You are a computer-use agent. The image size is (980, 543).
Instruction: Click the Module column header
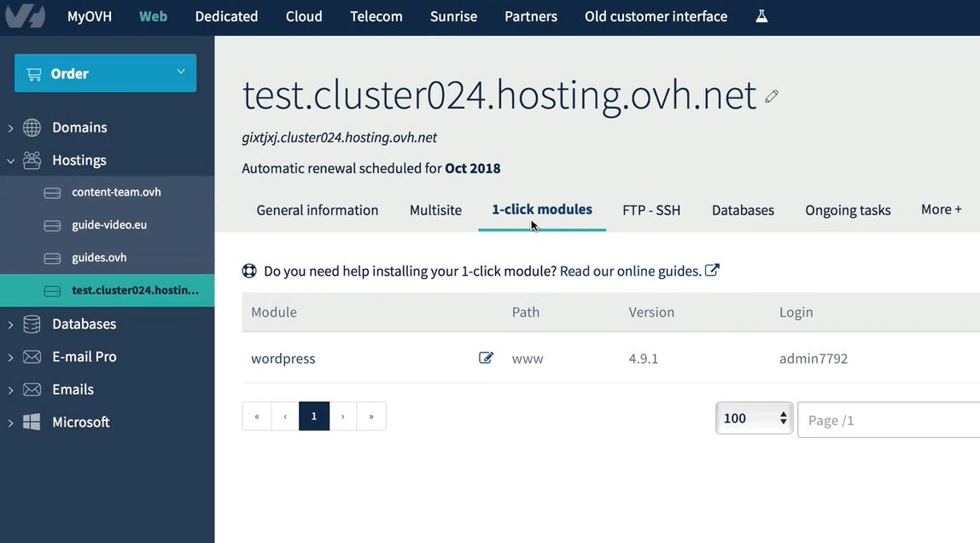pyautogui.click(x=274, y=312)
